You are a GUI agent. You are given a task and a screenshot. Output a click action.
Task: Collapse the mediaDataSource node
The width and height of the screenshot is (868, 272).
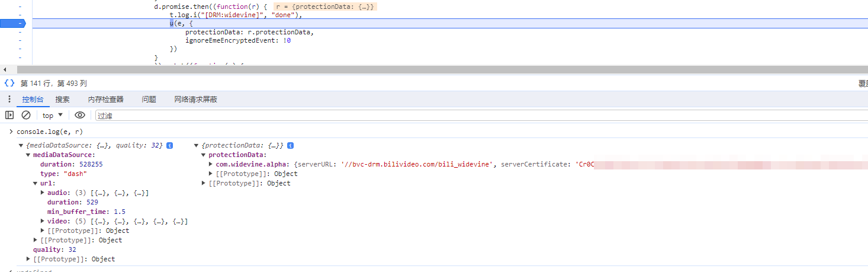click(28, 155)
